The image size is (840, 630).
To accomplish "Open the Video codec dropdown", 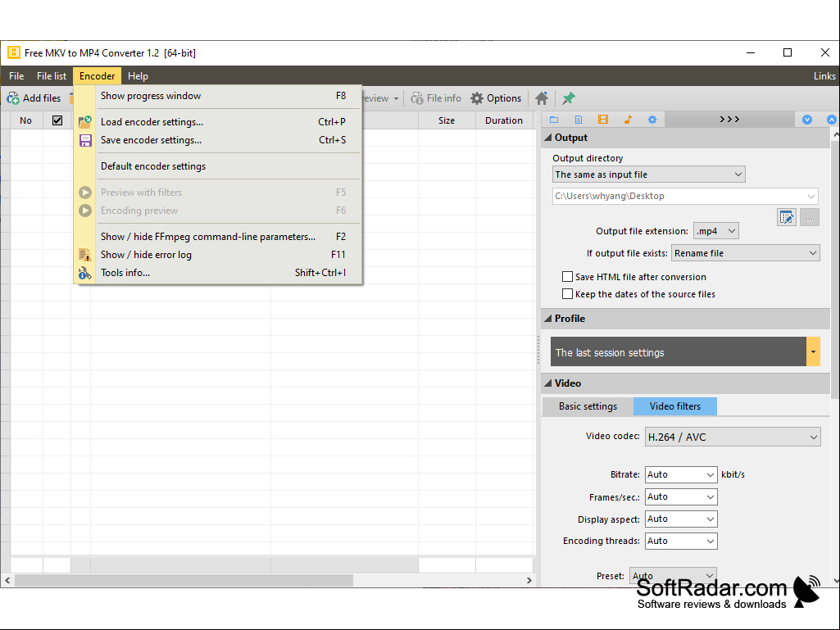I will [733, 437].
